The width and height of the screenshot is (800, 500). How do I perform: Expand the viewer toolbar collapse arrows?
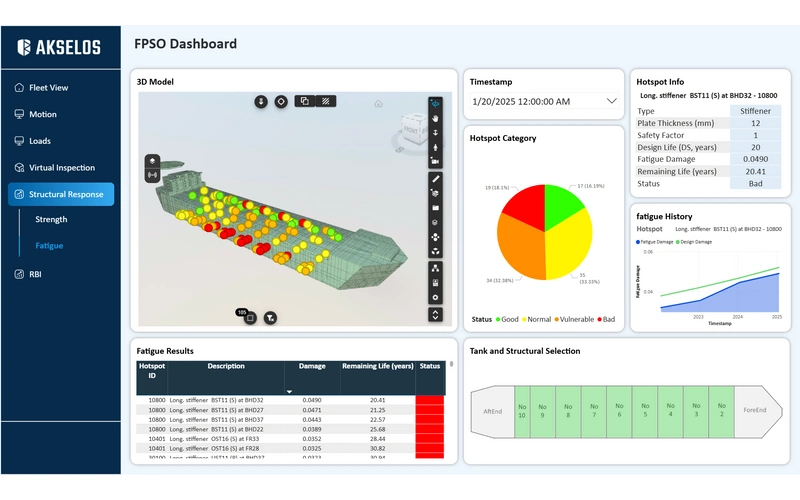[435, 314]
